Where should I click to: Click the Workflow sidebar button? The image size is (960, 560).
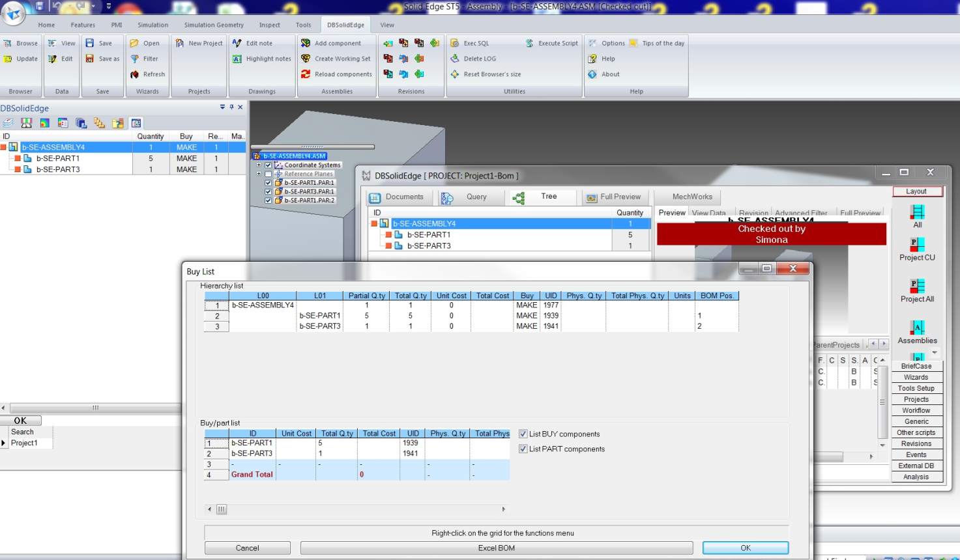[x=916, y=410]
